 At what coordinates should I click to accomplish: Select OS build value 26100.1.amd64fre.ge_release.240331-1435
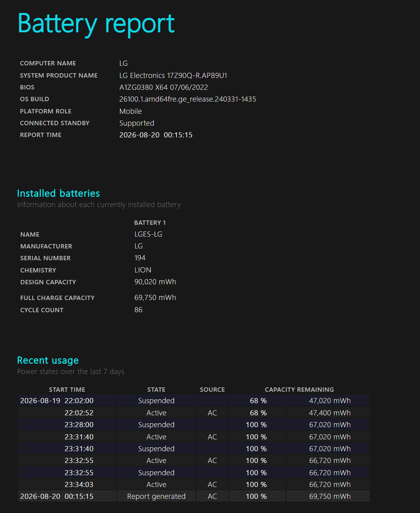click(x=188, y=99)
